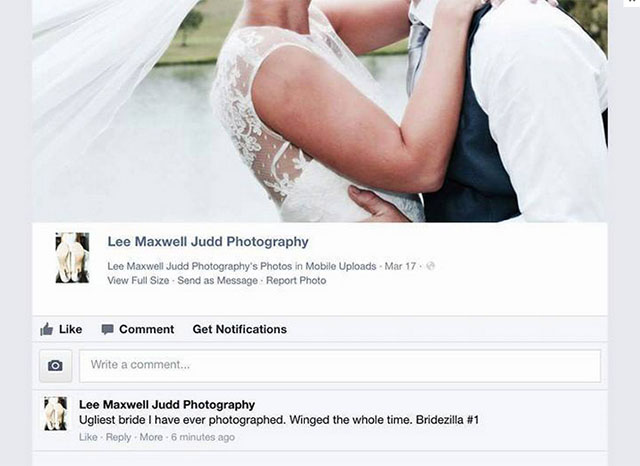Enable Get Notifications for this photo
The width and height of the screenshot is (640, 466).
point(240,329)
